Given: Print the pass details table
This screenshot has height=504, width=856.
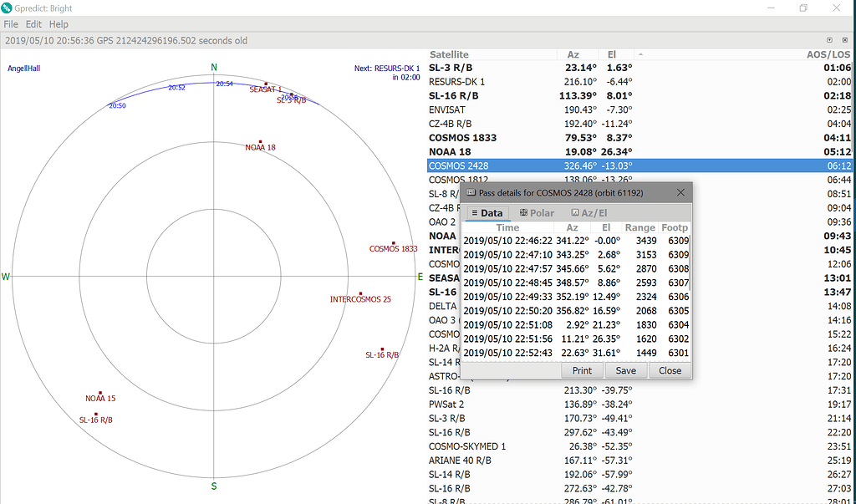Looking at the screenshot, I should [x=582, y=370].
